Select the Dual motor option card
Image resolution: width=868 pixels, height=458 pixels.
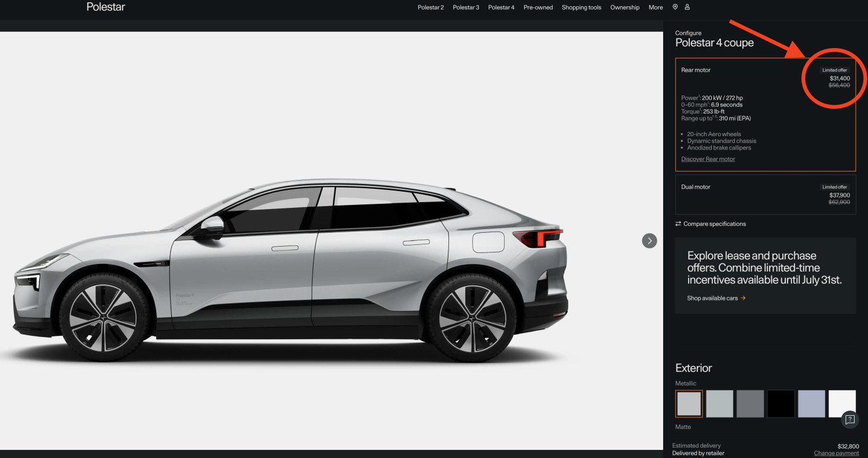click(766, 195)
